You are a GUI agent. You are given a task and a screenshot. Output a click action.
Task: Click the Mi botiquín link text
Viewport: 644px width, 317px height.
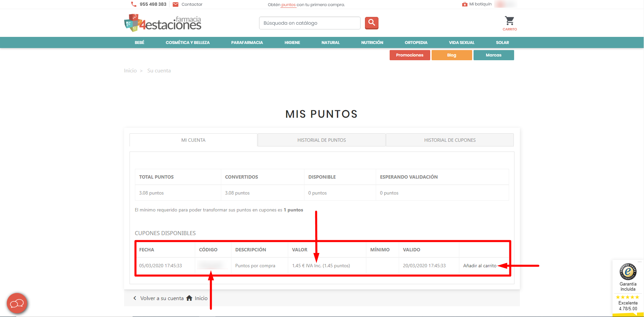point(480,4)
